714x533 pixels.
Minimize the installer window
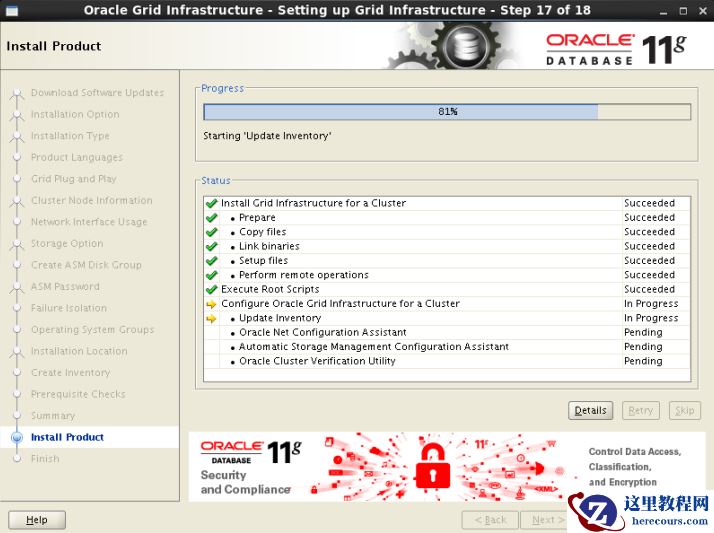[663, 11]
